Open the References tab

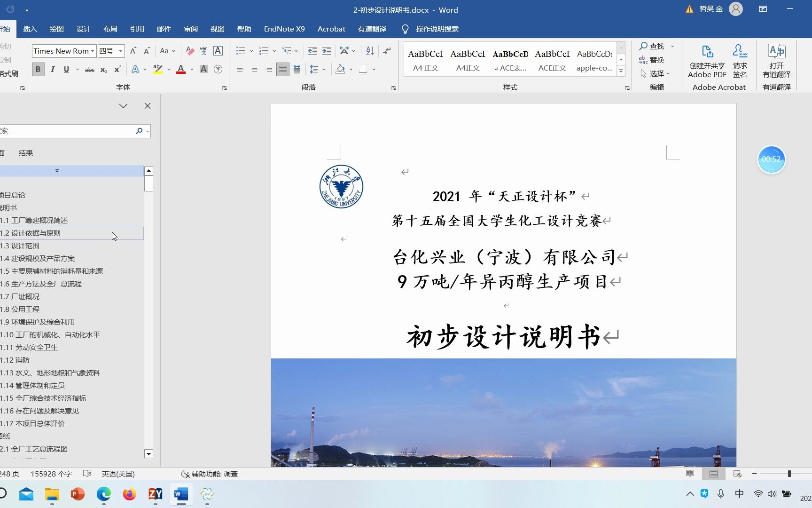(x=137, y=29)
